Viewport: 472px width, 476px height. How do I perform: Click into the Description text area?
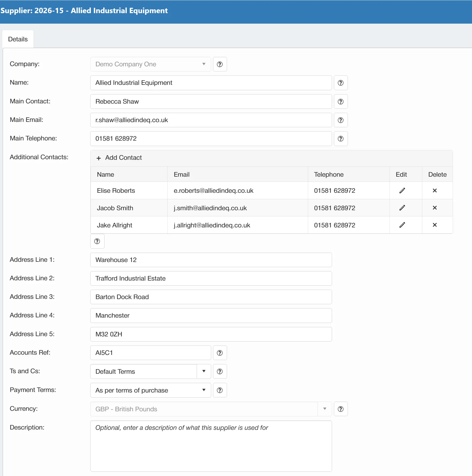[211, 446]
